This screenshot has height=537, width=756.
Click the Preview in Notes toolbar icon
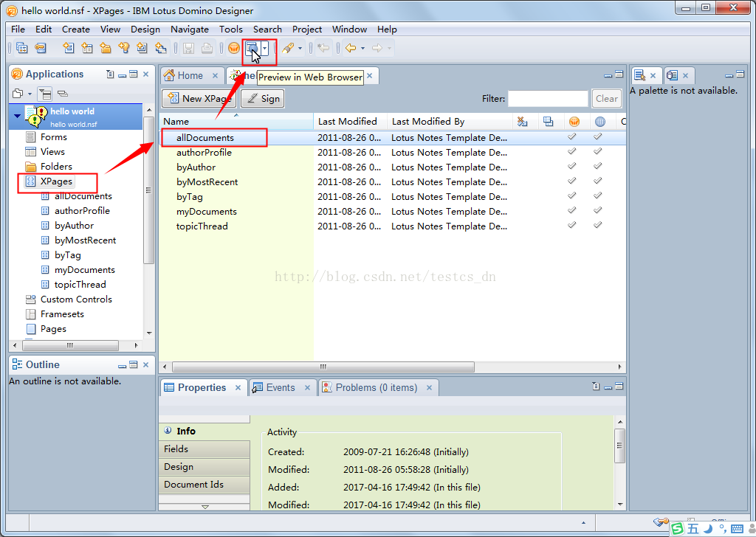234,48
